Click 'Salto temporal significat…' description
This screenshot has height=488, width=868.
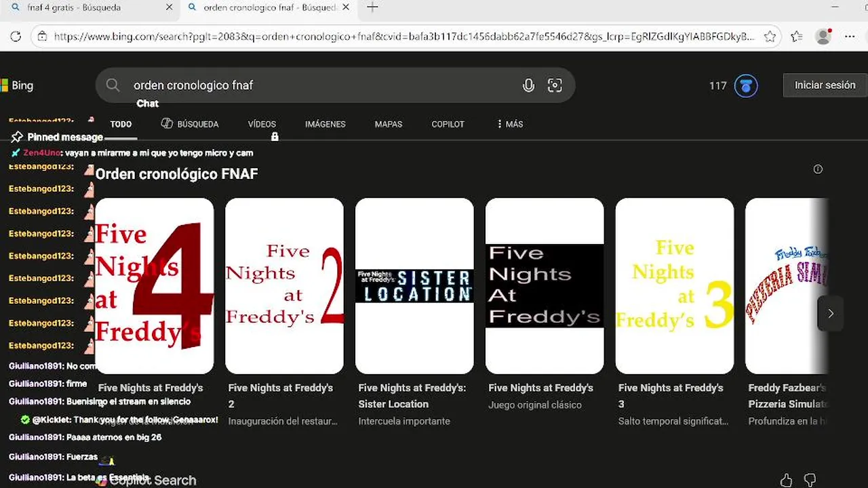[x=673, y=422]
